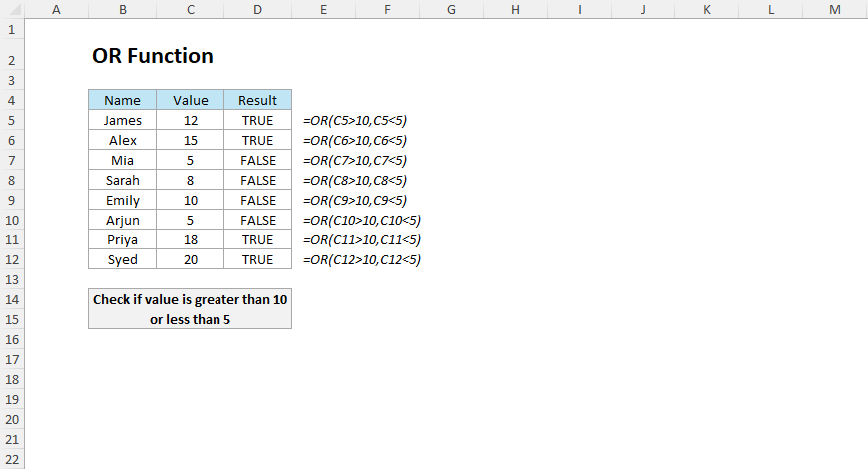
Task: Select column C header
Action: 191,9
